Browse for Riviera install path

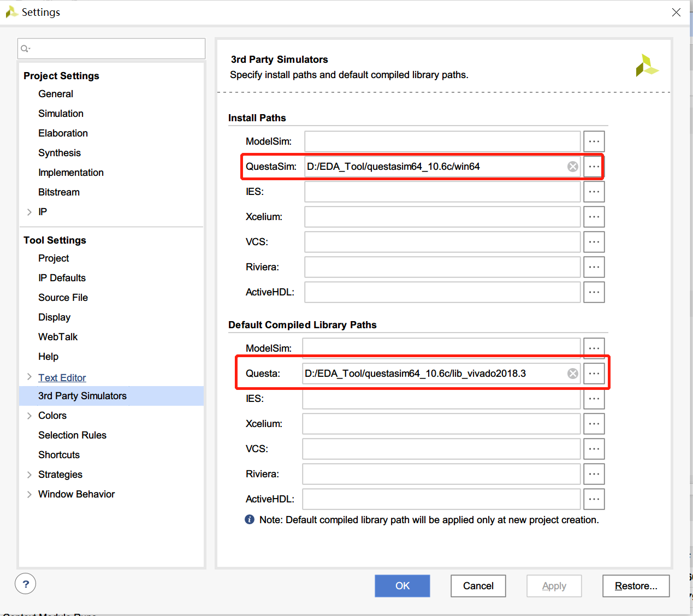[594, 267]
